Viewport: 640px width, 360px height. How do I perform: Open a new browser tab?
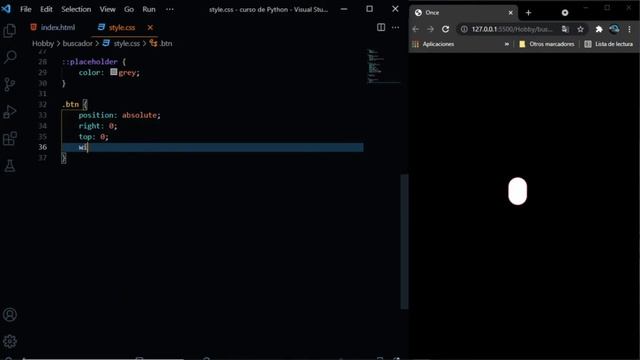528,13
